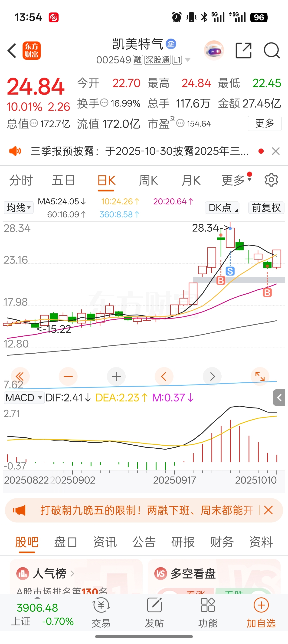This screenshot has width=288, height=644.
Task: Open the 资料 section tab
Action: click(x=261, y=542)
